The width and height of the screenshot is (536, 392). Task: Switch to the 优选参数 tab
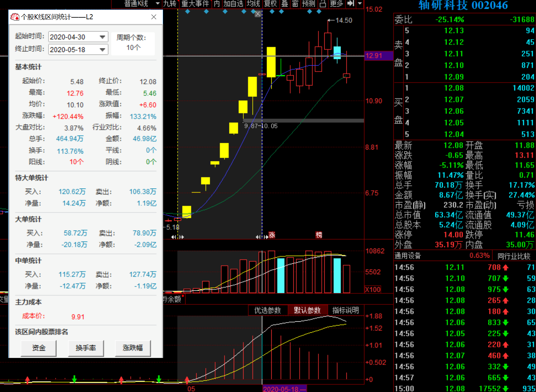268,310
